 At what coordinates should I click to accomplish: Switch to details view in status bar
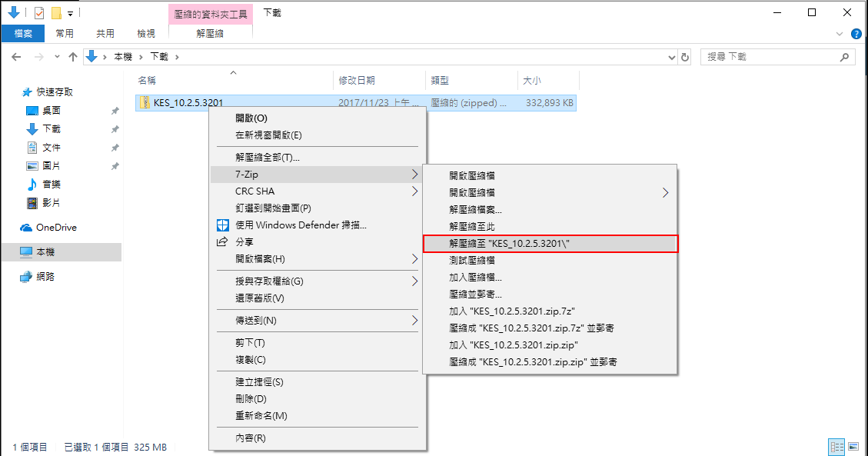pos(836,447)
